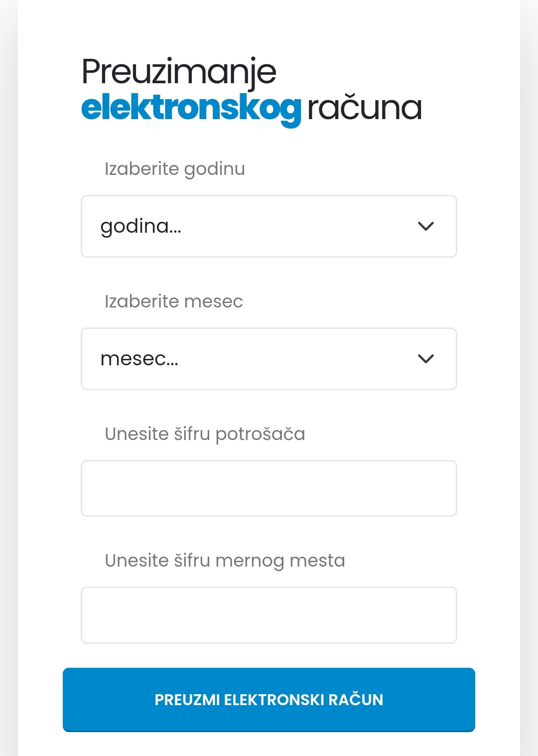Click the 'računa' heading word
Screen dimensions: 538x756
point(365,108)
